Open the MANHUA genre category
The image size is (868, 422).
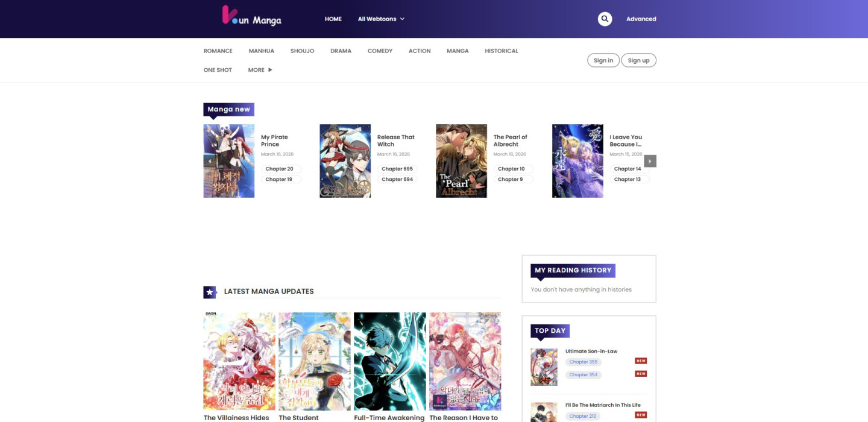coord(261,51)
